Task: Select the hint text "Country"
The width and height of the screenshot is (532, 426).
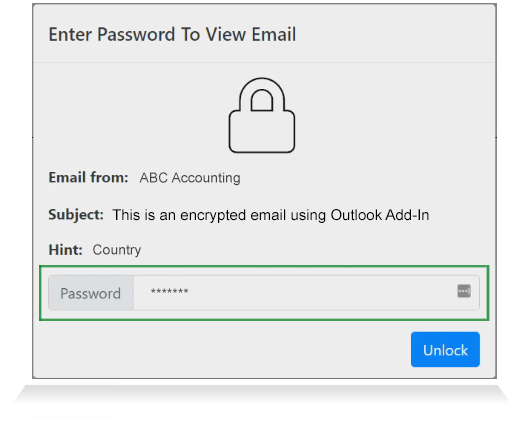Action: pos(117,250)
